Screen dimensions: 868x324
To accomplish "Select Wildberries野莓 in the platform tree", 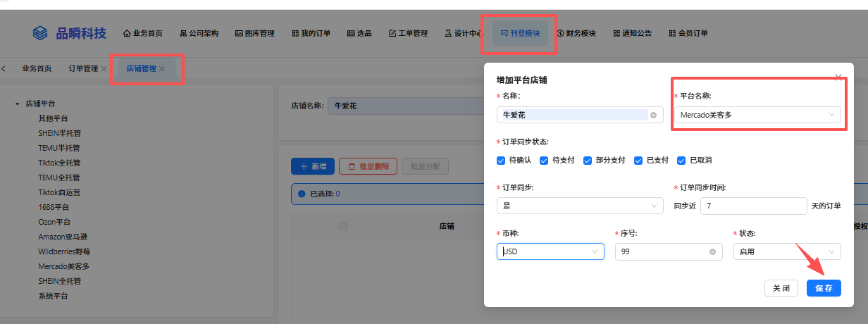I will 64,251.
